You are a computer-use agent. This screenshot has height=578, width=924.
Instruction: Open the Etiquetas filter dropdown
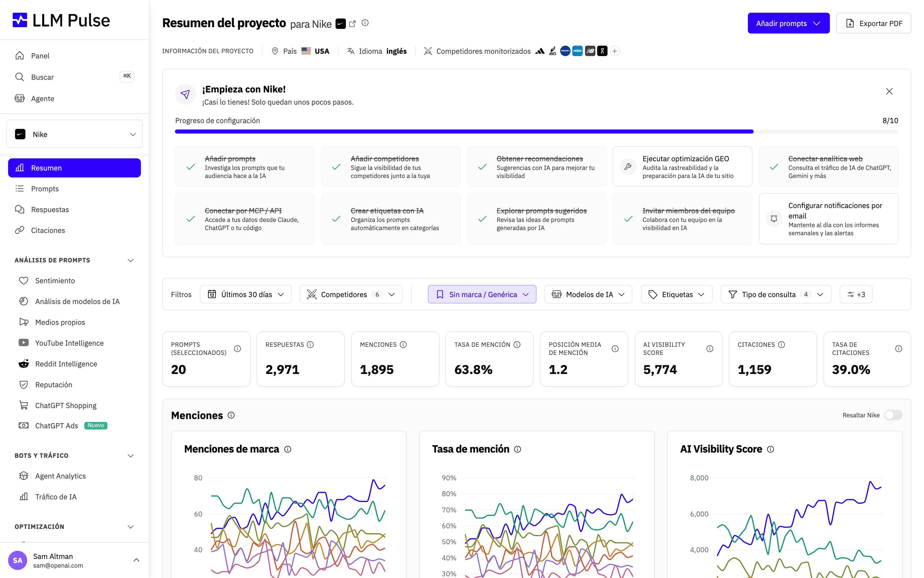pyautogui.click(x=677, y=294)
